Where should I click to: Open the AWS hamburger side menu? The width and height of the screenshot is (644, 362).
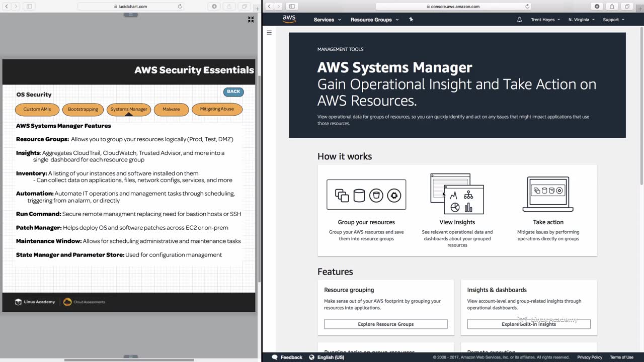pos(269,33)
